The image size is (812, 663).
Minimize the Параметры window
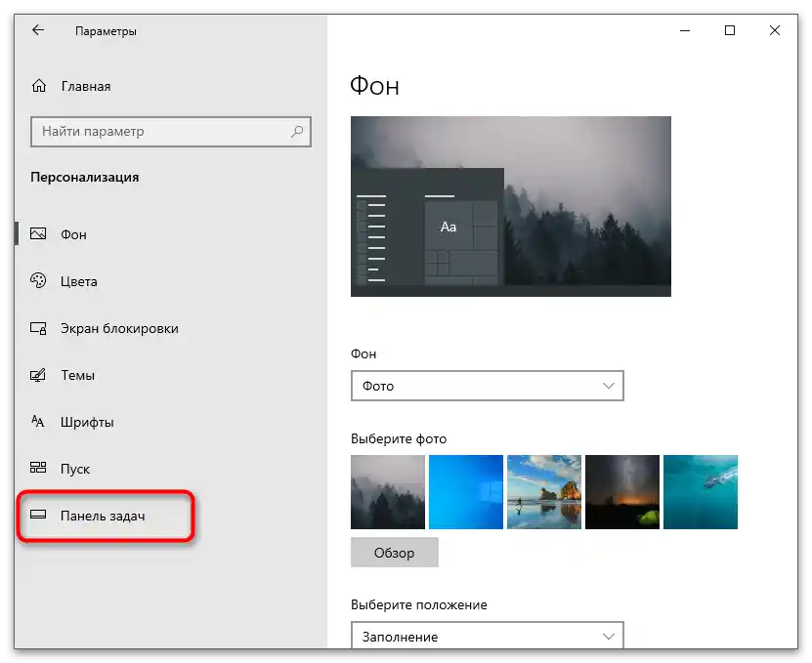click(685, 30)
